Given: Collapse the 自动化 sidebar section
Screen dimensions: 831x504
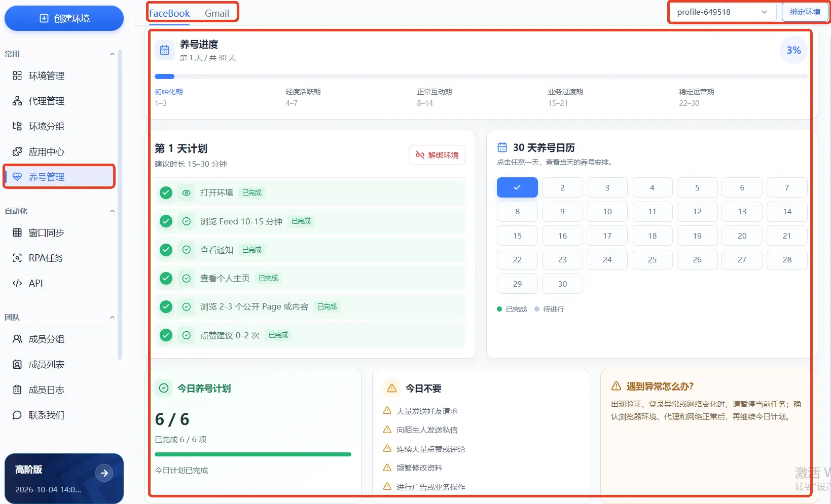Looking at the screenshot, I should (x=112, y=211).
